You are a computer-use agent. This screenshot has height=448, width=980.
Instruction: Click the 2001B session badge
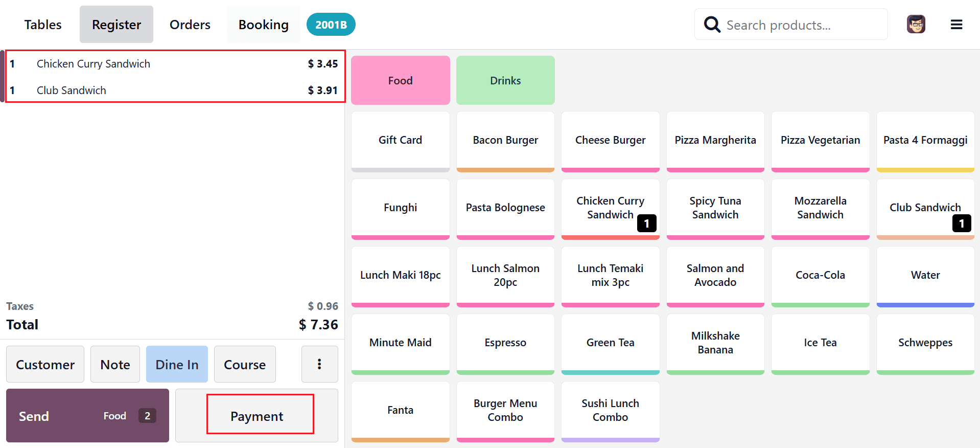tap(331, 24)
